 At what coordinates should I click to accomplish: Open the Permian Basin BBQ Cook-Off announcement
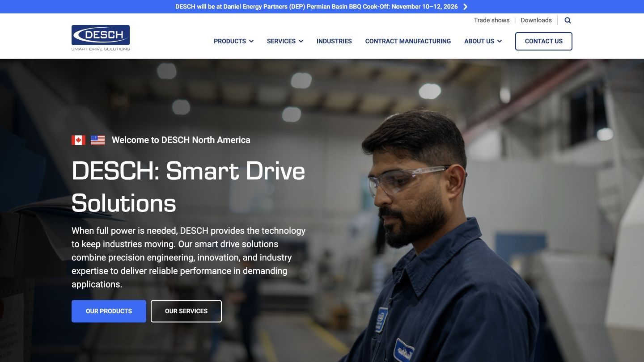tap(317, 7)
